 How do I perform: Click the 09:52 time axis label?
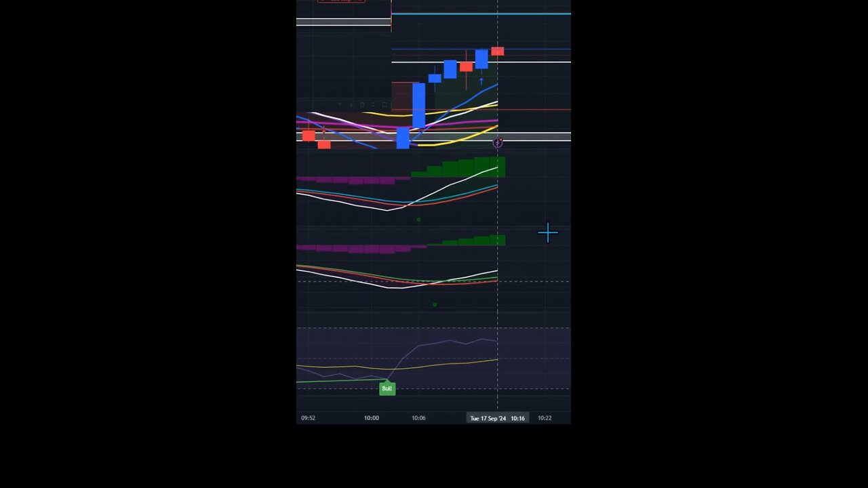point(308,418)
